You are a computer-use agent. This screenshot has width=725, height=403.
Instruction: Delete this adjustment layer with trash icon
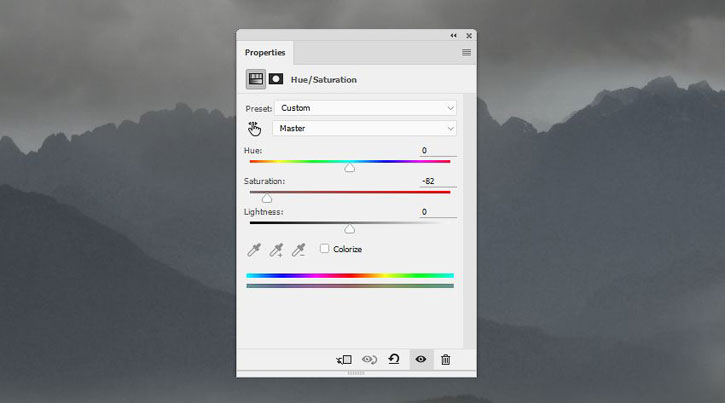(x=446, y=360)
